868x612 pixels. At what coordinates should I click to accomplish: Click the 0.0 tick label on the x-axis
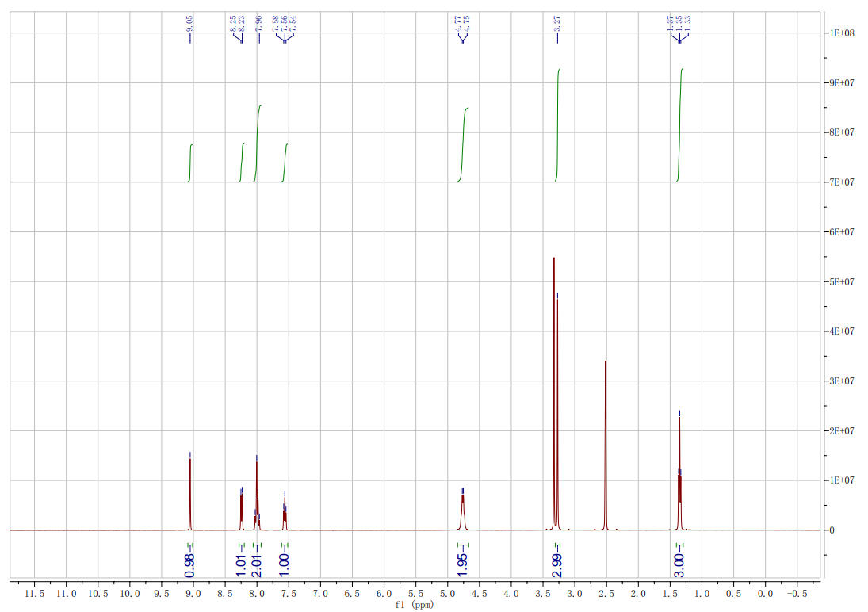(x=765, y=594)
